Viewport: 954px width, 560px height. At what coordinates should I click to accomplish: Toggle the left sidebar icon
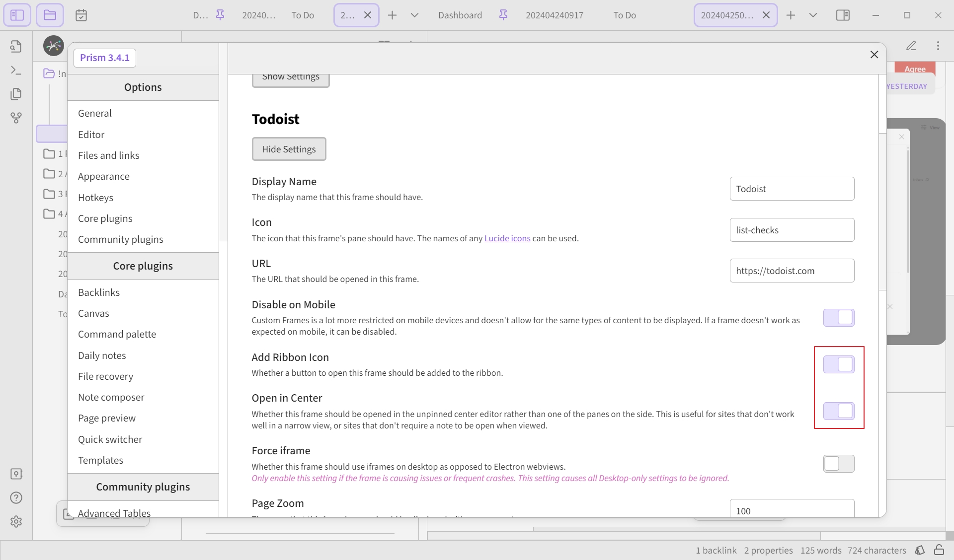point(17,15)
